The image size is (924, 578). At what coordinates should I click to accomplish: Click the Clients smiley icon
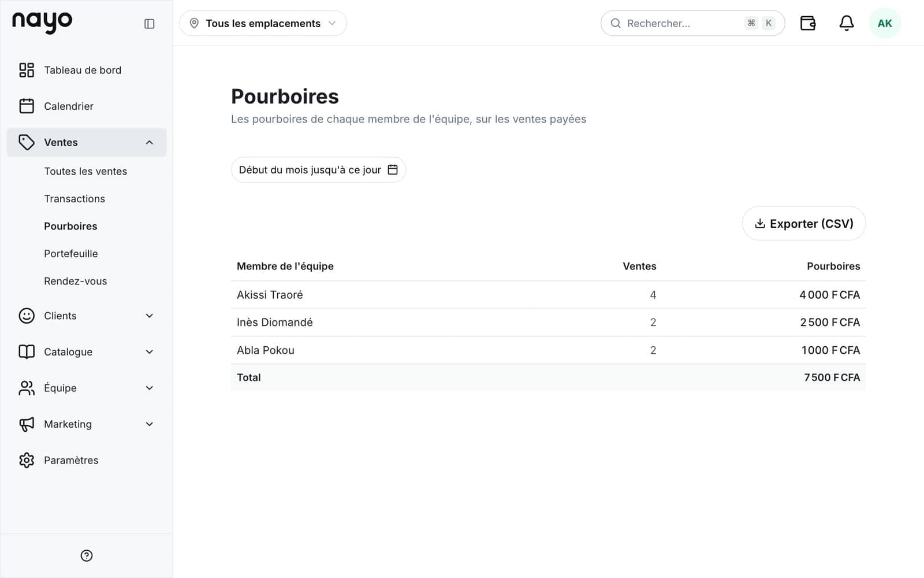pyautogui.click(x=27, y=316)
